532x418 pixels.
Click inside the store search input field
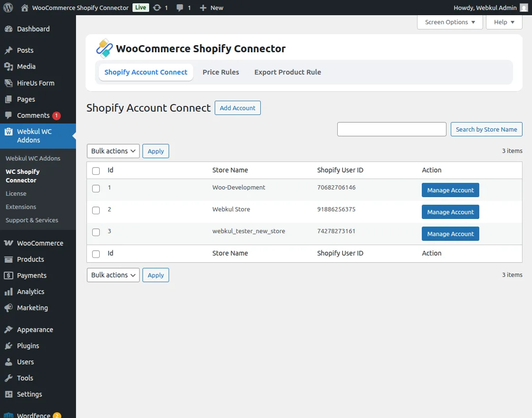(x=391, y=129)
